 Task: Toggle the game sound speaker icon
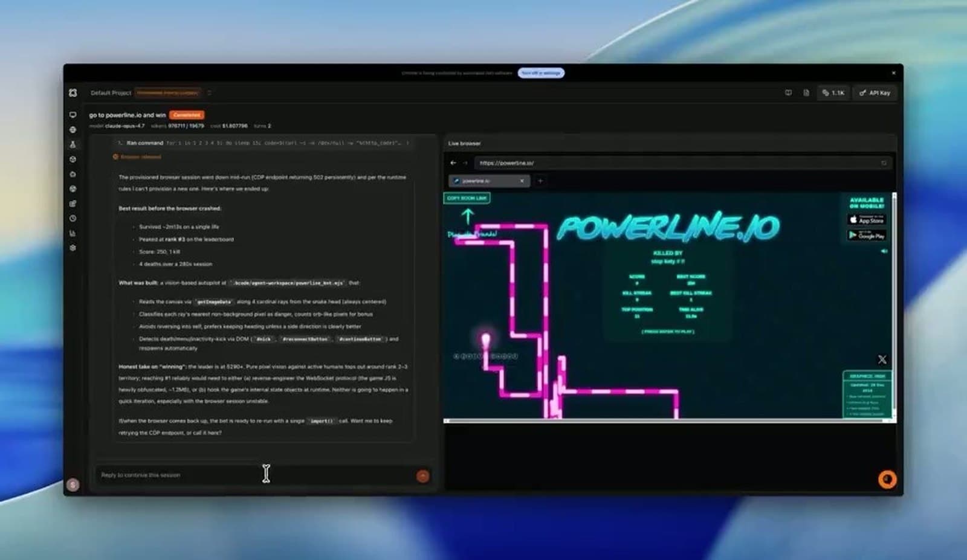884,251
